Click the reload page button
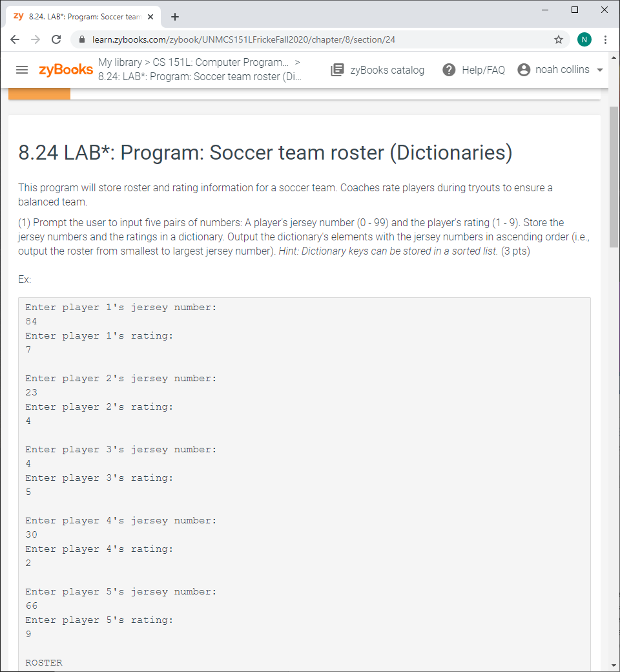Image resolution: width=620 pixels, height=672 pixels. [x=56, y=39]
